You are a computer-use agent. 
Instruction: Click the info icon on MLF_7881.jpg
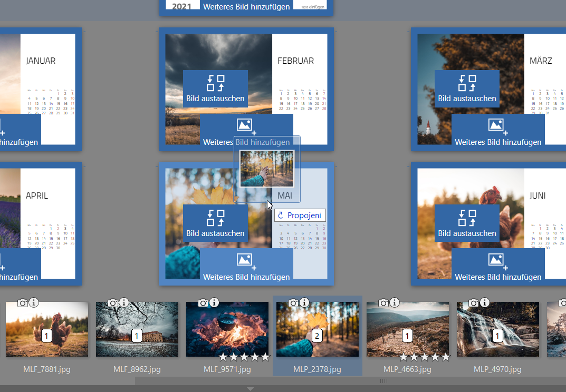click(34, 302)
